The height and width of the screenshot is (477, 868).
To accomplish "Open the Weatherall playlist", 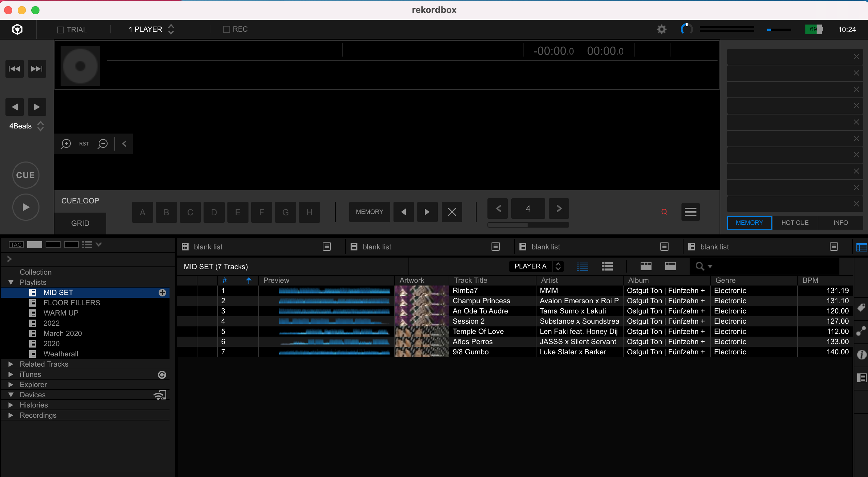I will pos(61,354).
